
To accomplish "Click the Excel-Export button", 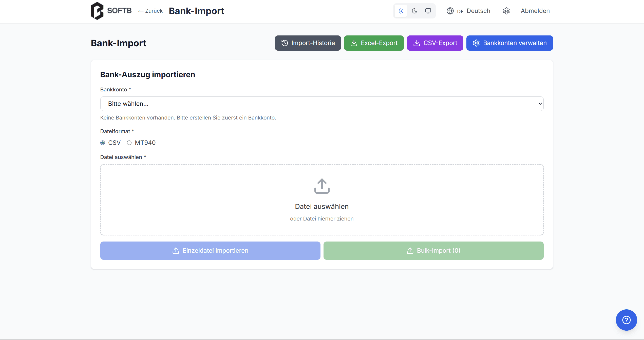I will (x=374, y=43).
